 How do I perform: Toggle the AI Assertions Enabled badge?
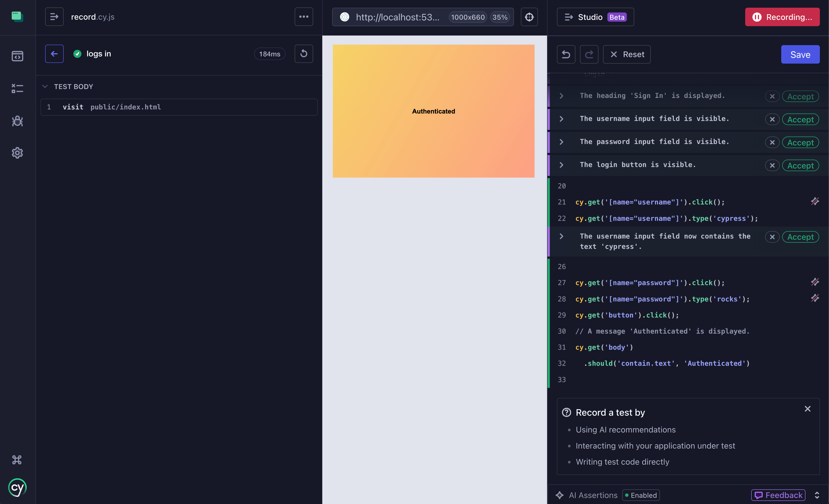tap(640, 495)
